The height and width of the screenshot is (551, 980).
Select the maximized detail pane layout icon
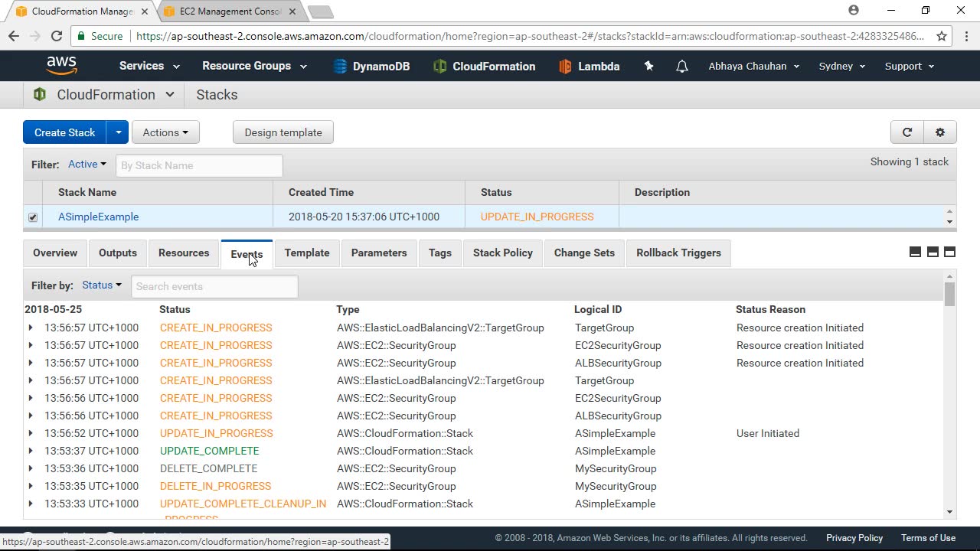(949, 253)
